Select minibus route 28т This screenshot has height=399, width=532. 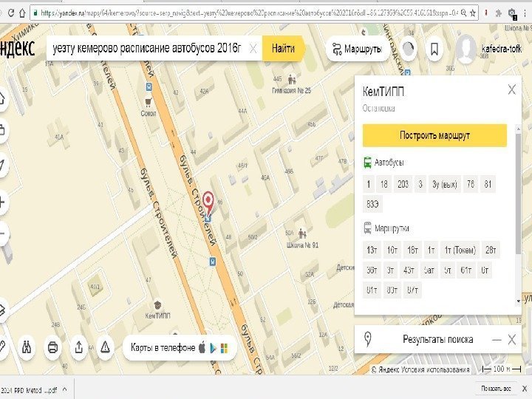[x=491, y=250]
